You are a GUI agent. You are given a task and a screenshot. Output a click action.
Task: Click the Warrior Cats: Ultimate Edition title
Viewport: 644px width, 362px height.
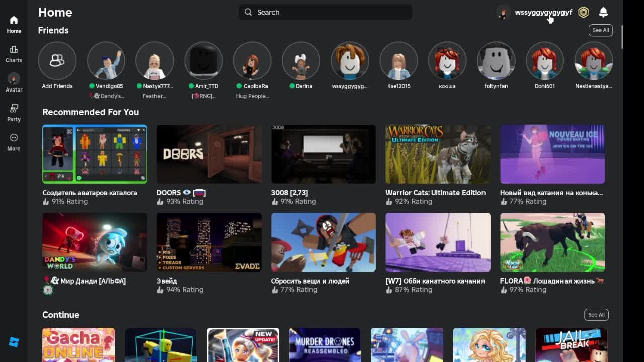click(436, 193)
